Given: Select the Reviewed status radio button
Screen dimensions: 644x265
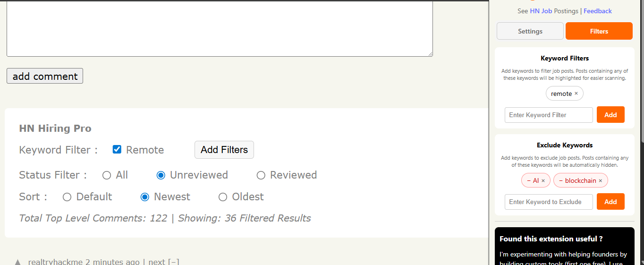Looking at the screenshot, I should point(261,175).
